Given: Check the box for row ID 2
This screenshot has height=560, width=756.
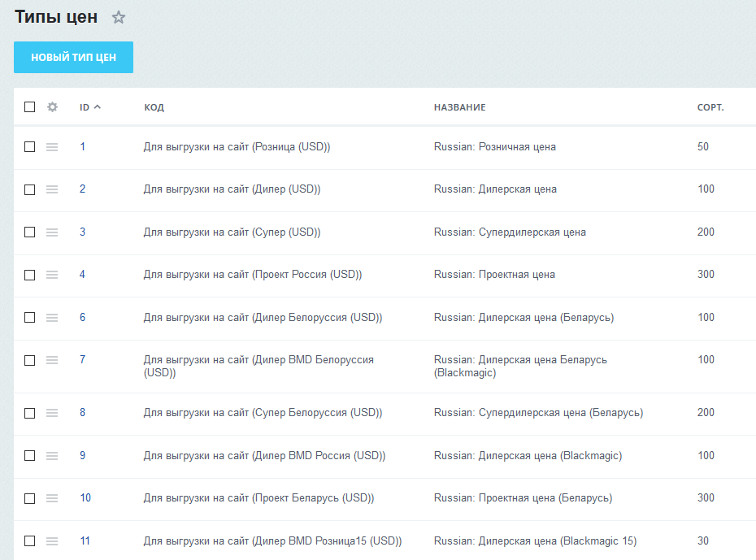Looking at the screenshot, I should pos(30,189).
